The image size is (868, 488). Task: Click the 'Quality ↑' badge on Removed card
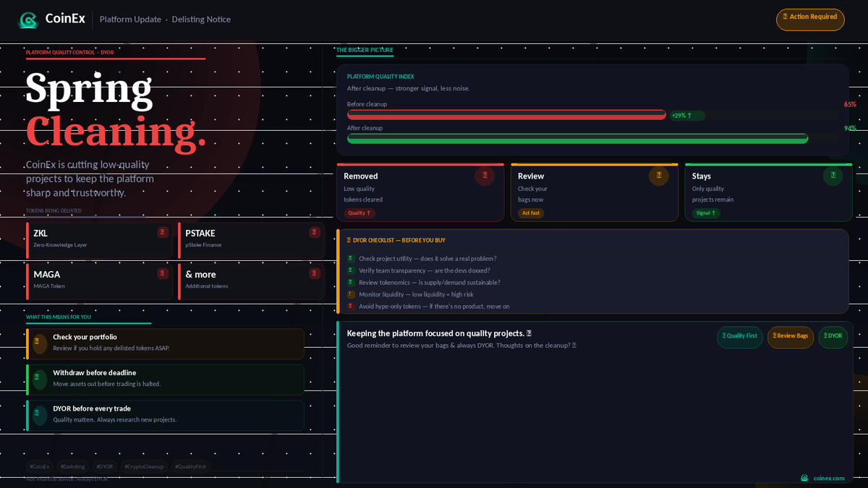click(x=359, y=213)
